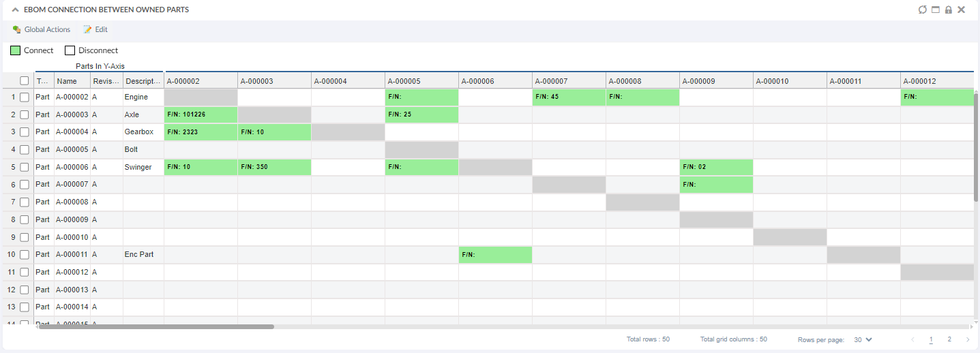Toggle the select-all checkbox in the header
The image size is (980, 353).
click(x=25, y=80)
